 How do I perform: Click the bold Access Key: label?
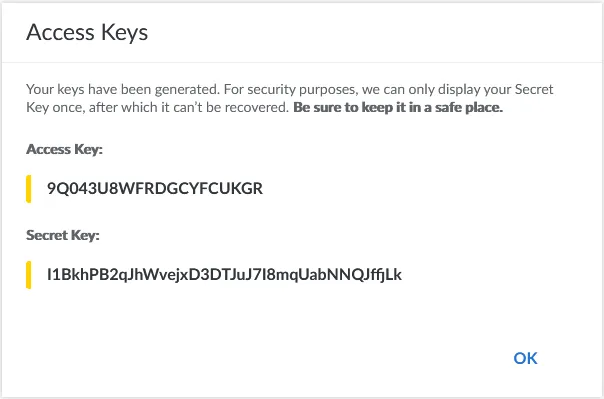[64, 149]
